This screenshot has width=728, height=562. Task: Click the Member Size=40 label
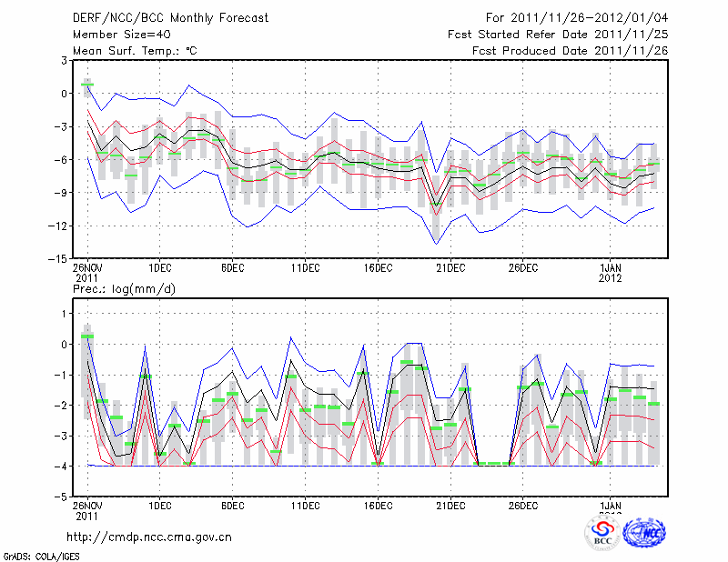(122, 35)
